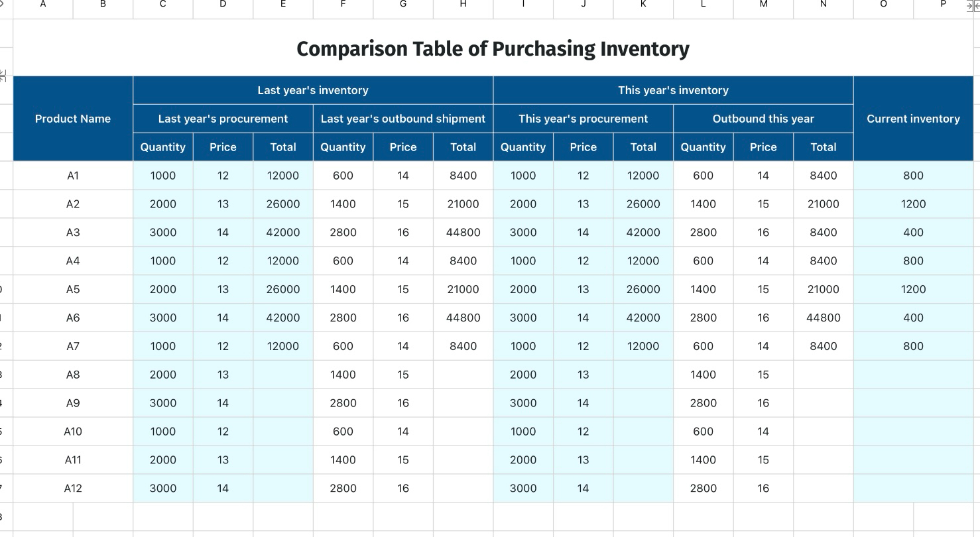Click the 'This year's procurement' subheader
Screen dimensions: 980x537
click(x=583, y=119)
